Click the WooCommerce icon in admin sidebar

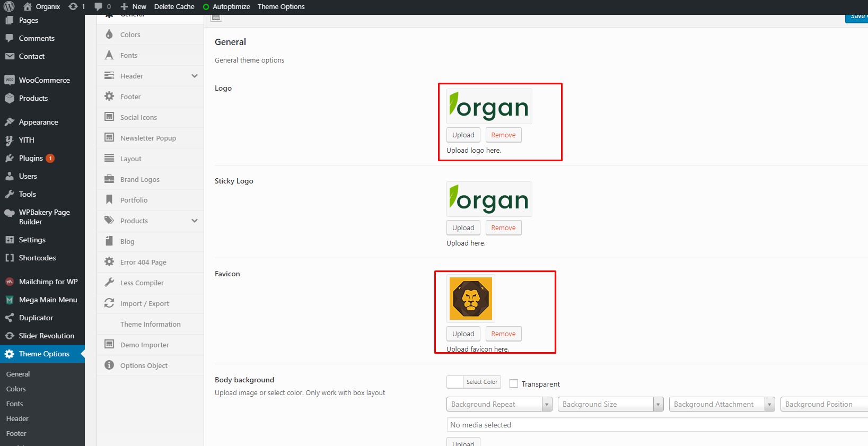pos(10,80)
